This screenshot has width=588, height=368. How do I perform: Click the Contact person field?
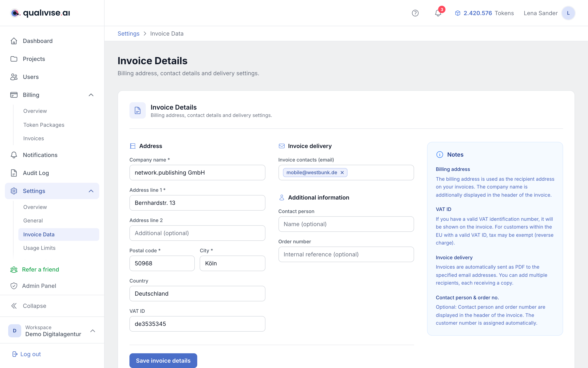pos(346,224)
